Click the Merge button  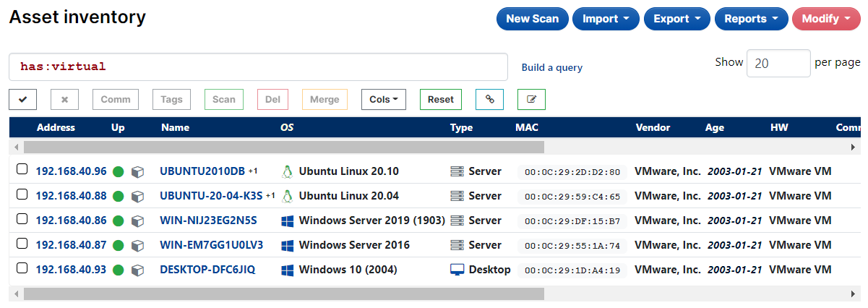325,100
